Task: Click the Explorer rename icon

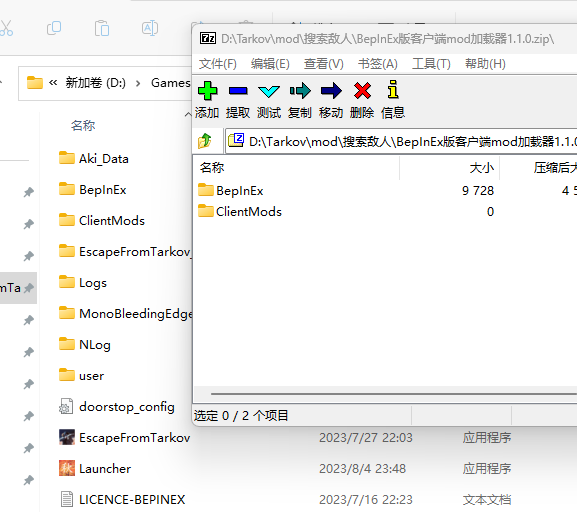Action: [150, 28]
